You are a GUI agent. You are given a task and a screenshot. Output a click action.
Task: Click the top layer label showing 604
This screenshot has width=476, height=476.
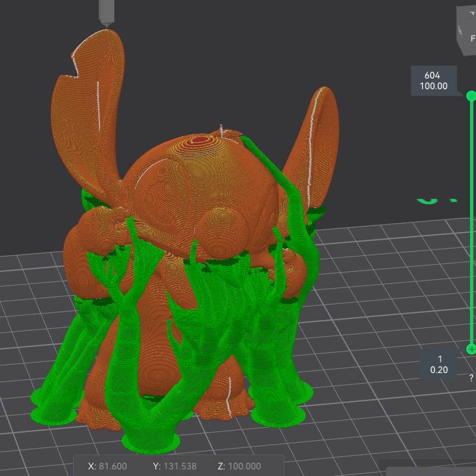434,81
